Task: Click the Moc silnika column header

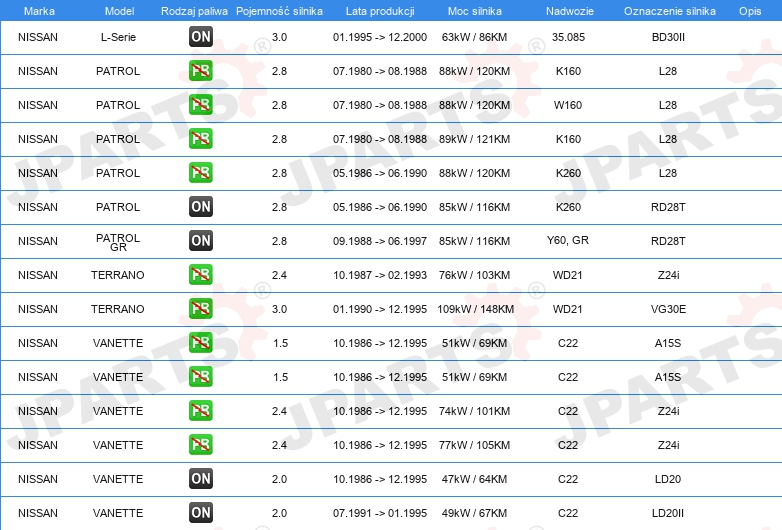Action: pyautogui.click(x=475, y=11)
